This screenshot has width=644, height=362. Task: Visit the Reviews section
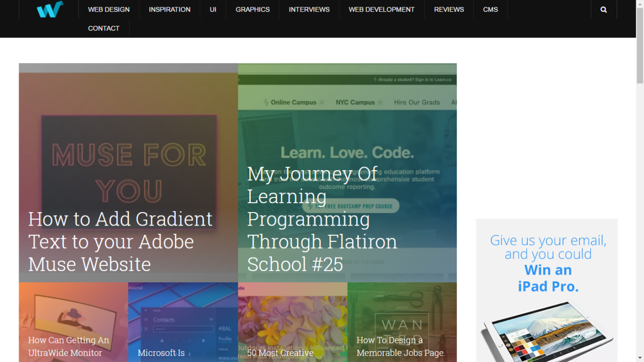449,9
